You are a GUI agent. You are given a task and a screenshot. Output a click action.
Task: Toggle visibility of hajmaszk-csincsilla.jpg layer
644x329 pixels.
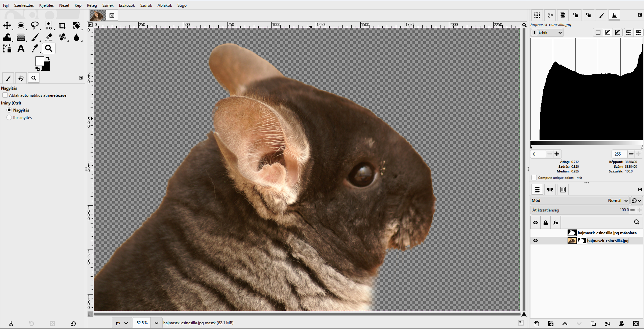[x=535, y=241]
